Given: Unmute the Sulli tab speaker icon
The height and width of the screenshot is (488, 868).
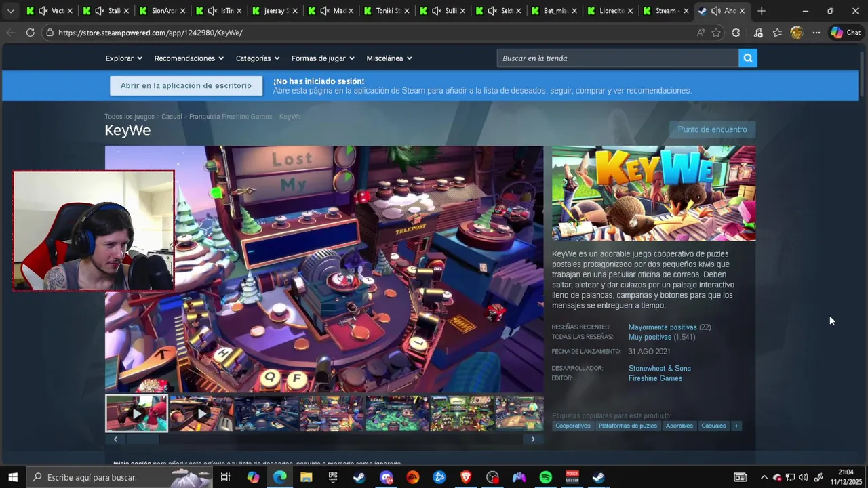Looking at the screenshot, I should [436, 11].
